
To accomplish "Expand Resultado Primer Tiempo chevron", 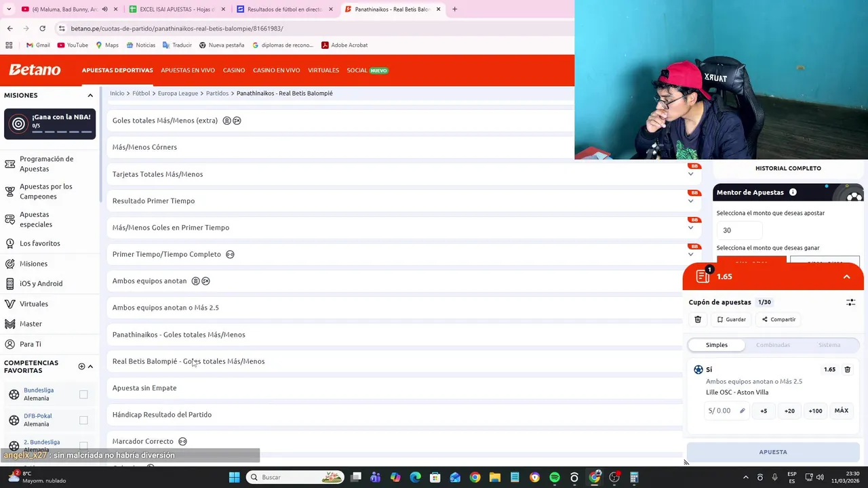I will tap(690, 201).
